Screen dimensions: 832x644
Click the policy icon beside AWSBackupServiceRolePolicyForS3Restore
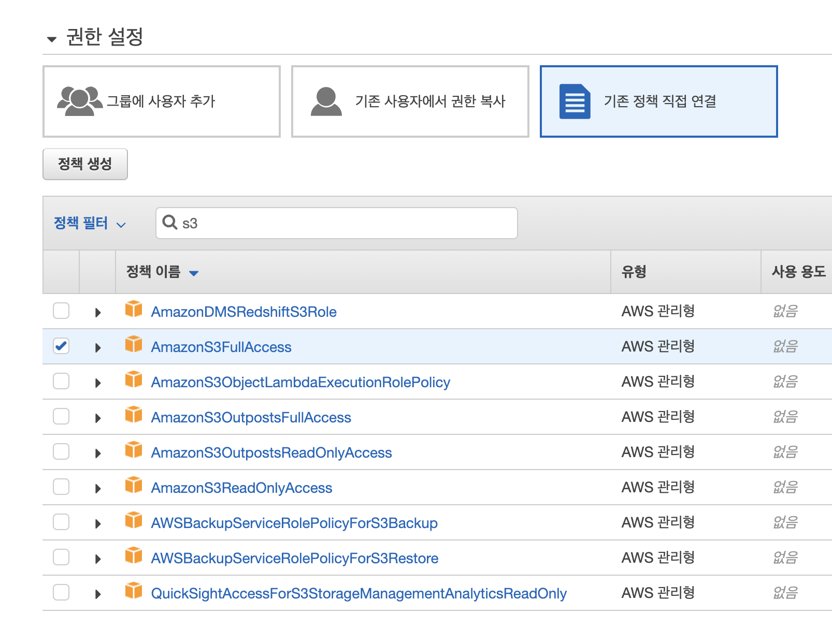pos(134,555)
